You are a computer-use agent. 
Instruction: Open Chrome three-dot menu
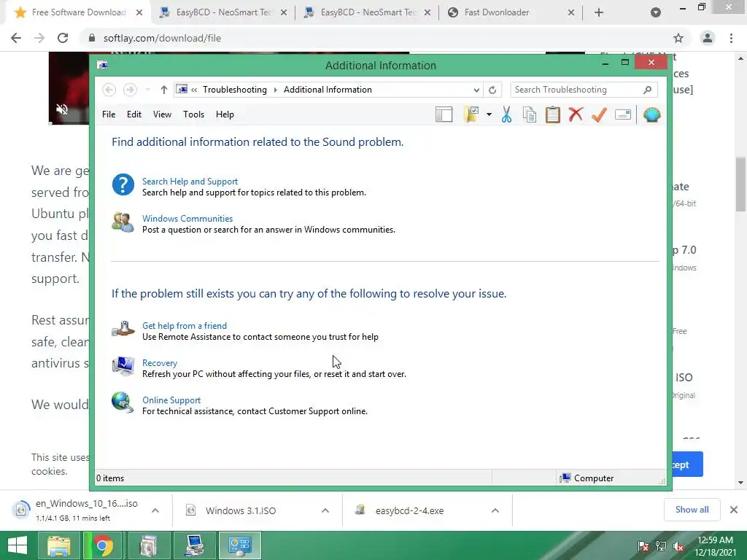[x=731, y=38]
